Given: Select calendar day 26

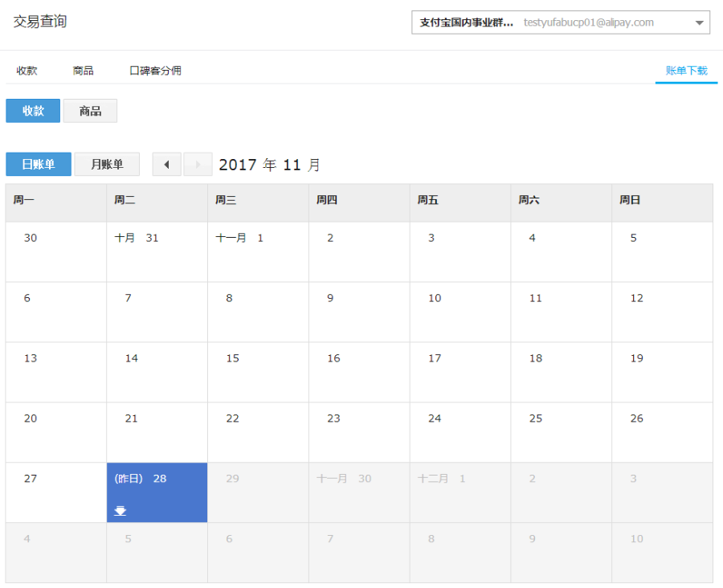Looking at the screenshot, I should point(662,433).
